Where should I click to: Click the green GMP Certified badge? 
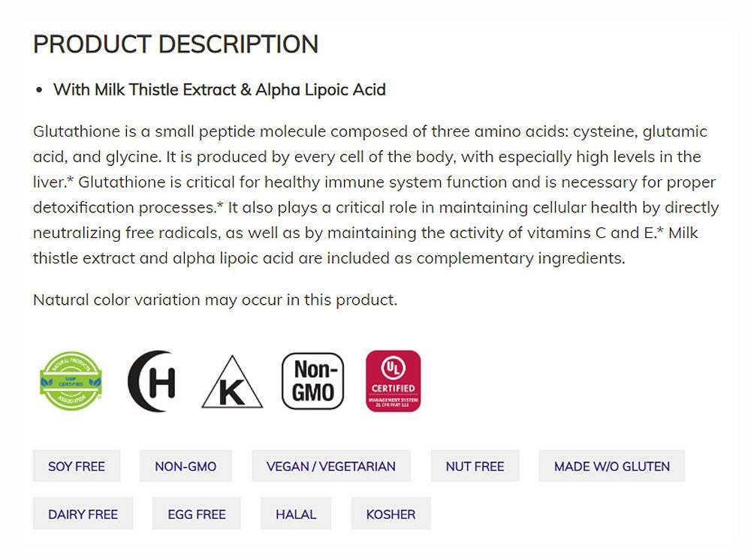(x=71, y=381)
